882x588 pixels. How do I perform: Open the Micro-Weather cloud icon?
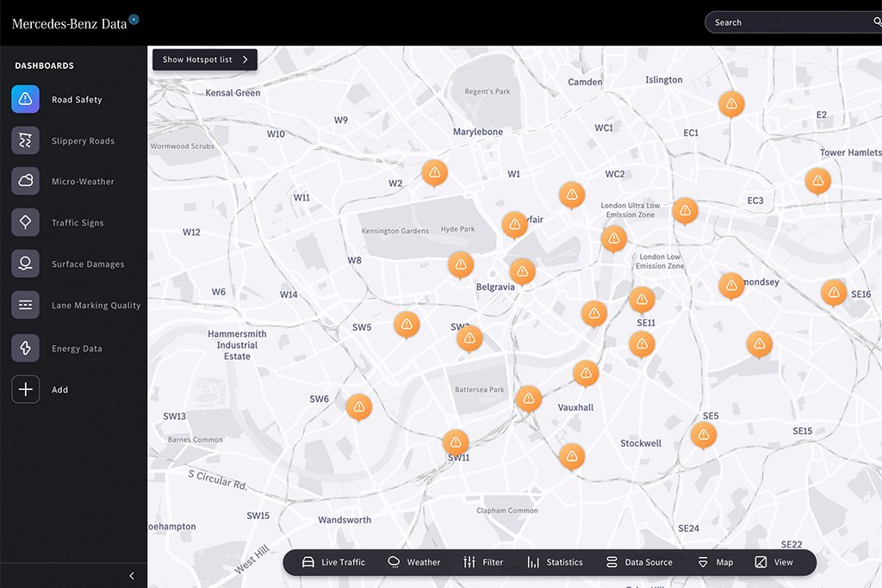[x=25, y=181]
